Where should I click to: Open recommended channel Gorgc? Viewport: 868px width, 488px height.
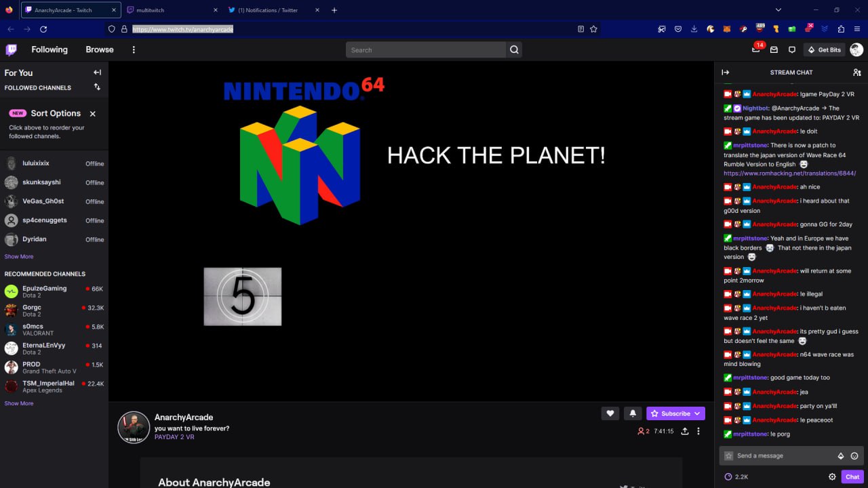pos(54,310)
